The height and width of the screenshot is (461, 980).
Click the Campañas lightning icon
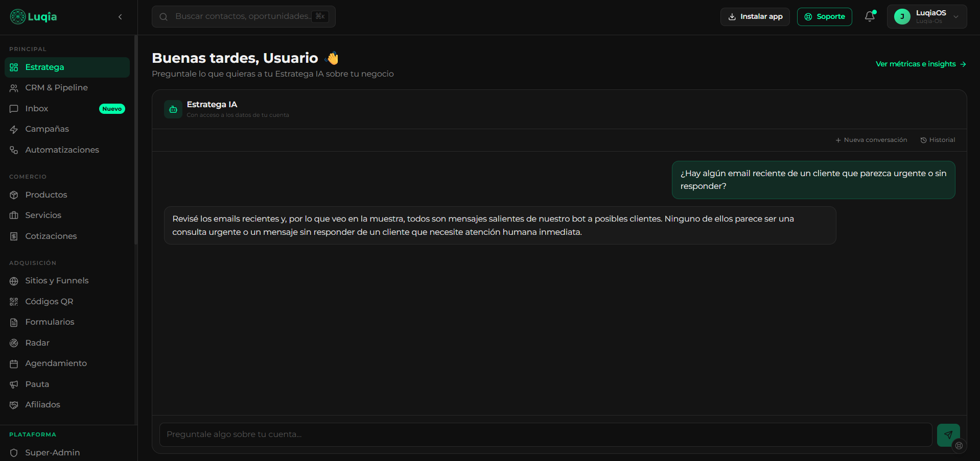pos(14,129)
